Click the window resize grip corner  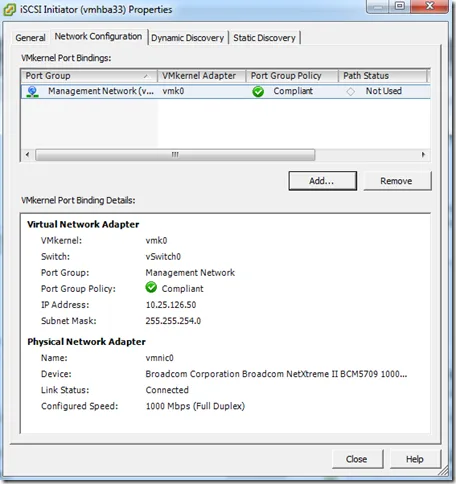(443, 471)
